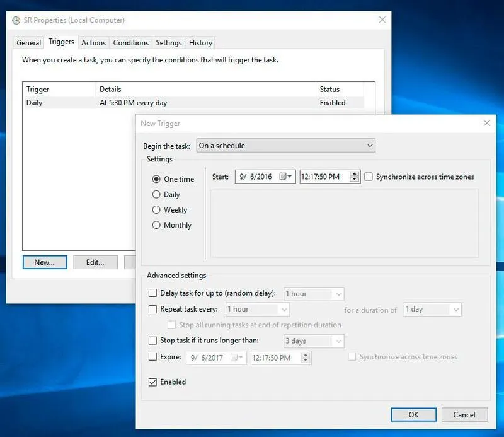The image size is (504, 437).
Task: Go to the History tab
Action: [x=200, y=43]
